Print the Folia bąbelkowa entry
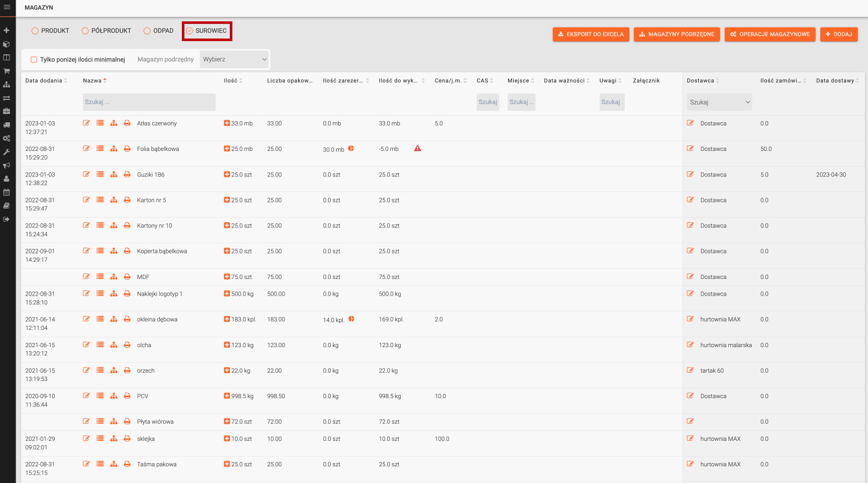The height and width of the screenshot is (483, 868). pos(127,149)
